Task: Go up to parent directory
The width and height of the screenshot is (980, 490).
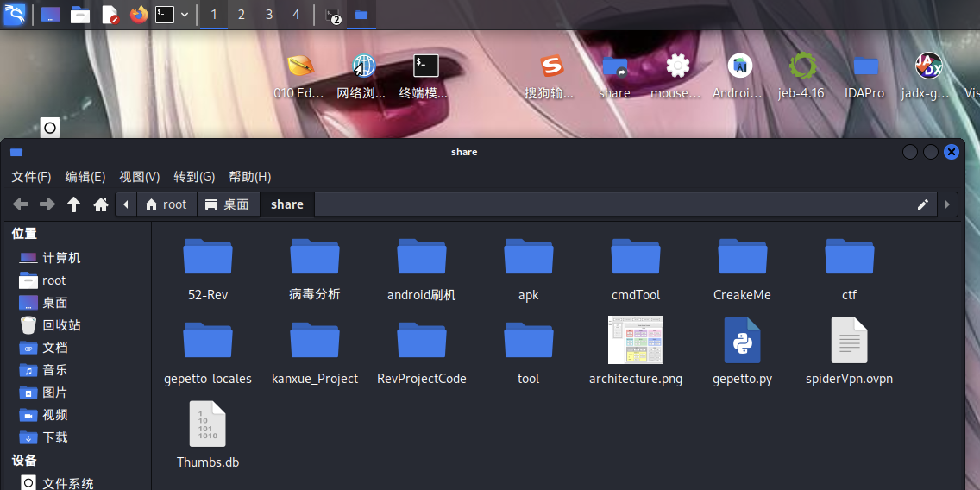Action: [x=74, y=204]
